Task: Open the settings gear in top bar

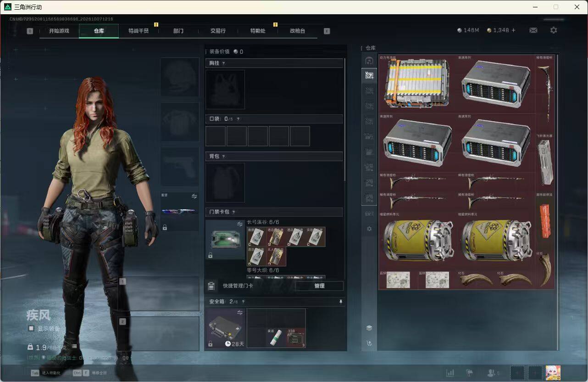Action: pyautogui.click(x=554, y=30)
